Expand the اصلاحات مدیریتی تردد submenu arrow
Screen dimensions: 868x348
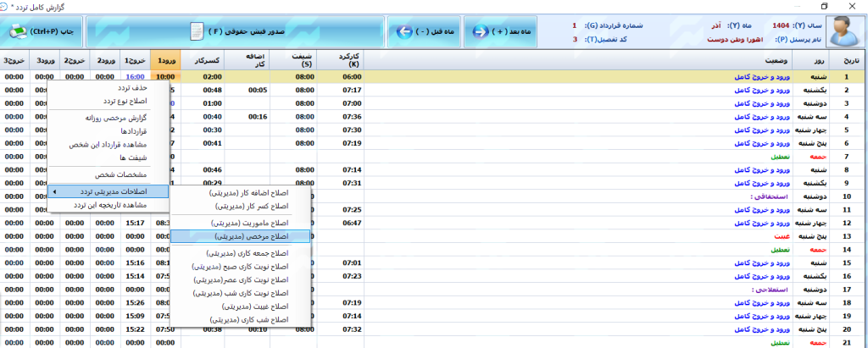(x=55, y=192)
